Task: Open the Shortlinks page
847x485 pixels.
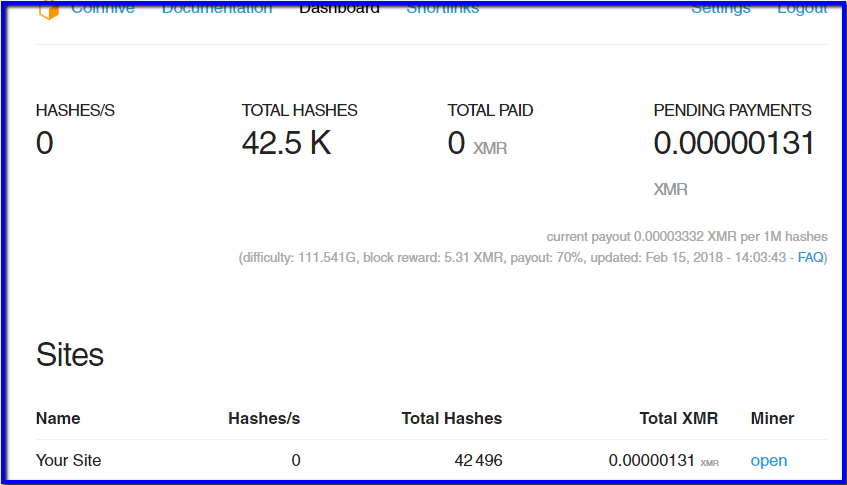Action: pyautogui.click(x=442, y=9)
